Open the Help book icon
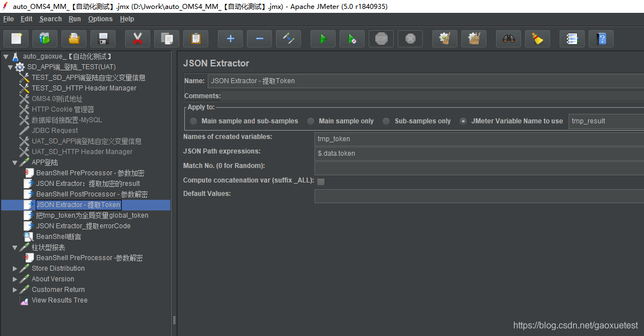The width and height of the screenshot is (644, 336). point(602,39)
